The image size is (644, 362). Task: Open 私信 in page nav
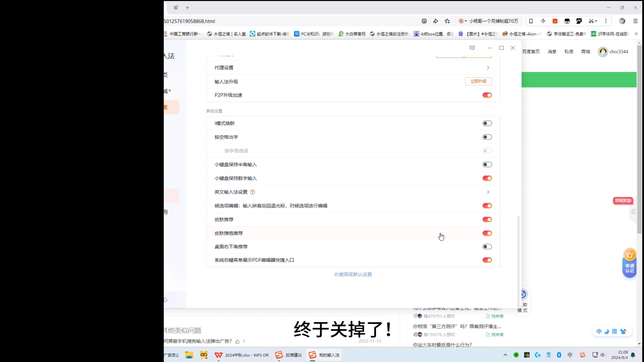569,52
